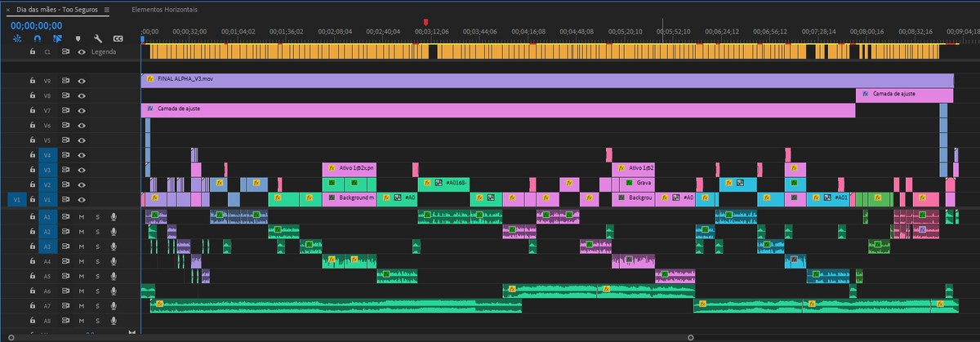Toggle sync lock on track V4
The width and height of the screenshot is (980, 342).
pos(66,155)
